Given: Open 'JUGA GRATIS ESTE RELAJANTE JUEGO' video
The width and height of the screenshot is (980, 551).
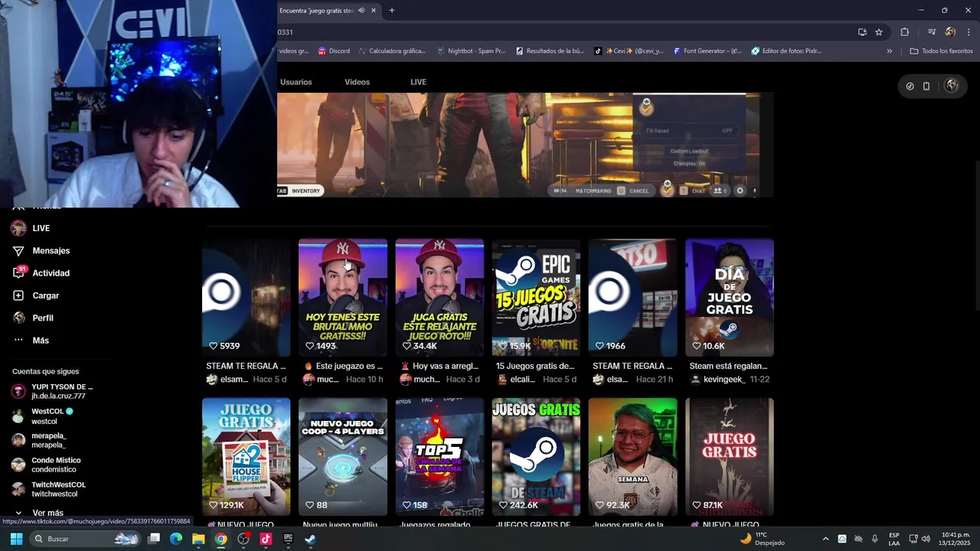Looking at the screenshot, I should pyautogui.click(x=439, y=298).
